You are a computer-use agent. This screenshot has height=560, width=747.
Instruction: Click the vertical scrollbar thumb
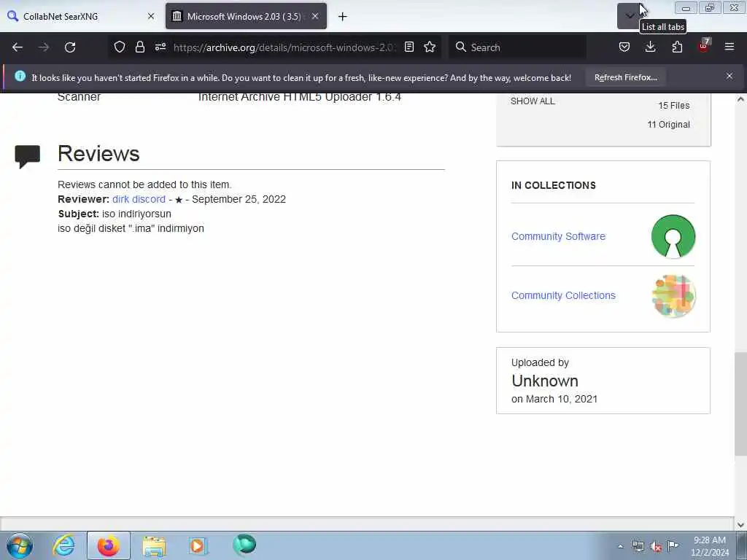click(x=740, y=404)
